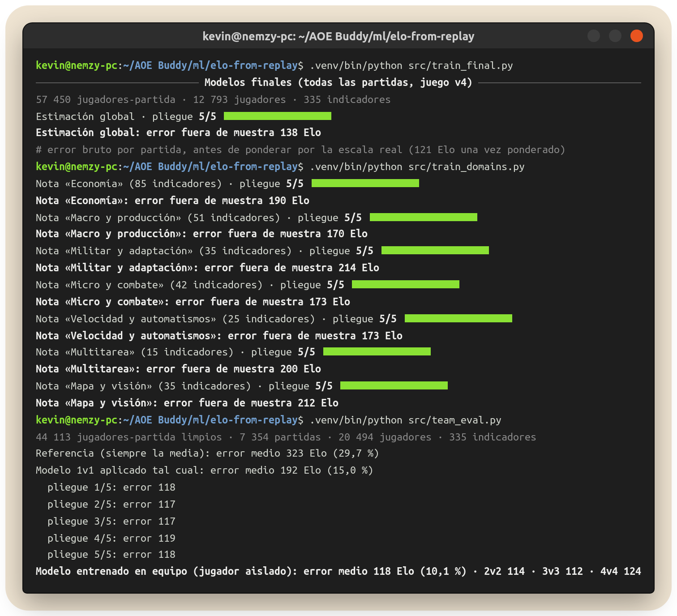The width and height of the screenshot is (677, 616).
Task: Click the Mapa y visión result of 212 Elo
Action: point(187,403)
